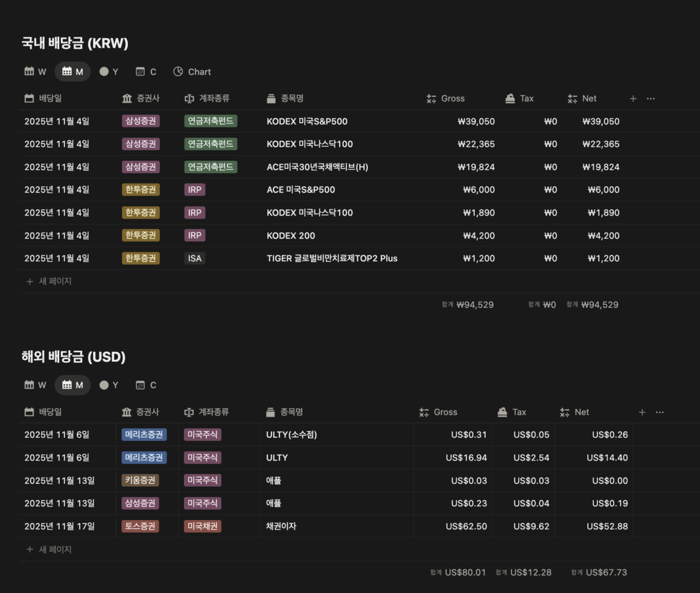
Task: Click the 연금저축펀드 tag for KODEX 미국S&P500
Action: click(211, 121)
